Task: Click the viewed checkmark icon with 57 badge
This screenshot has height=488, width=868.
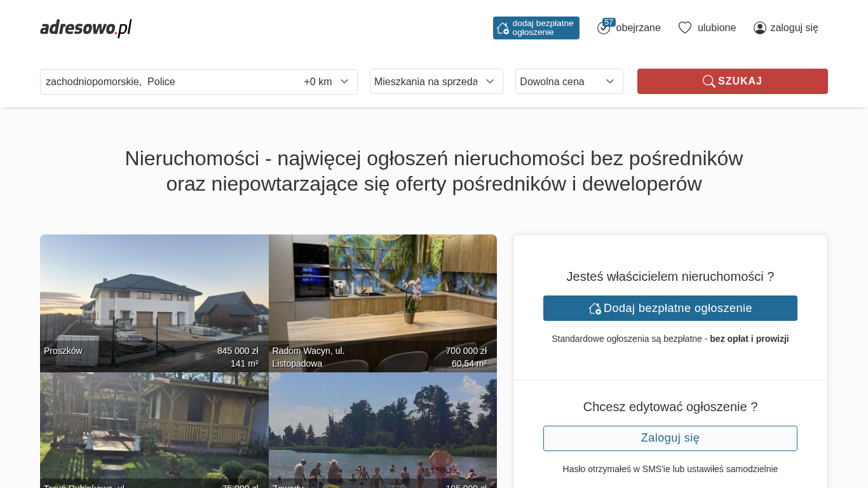Action: point(604,28)
